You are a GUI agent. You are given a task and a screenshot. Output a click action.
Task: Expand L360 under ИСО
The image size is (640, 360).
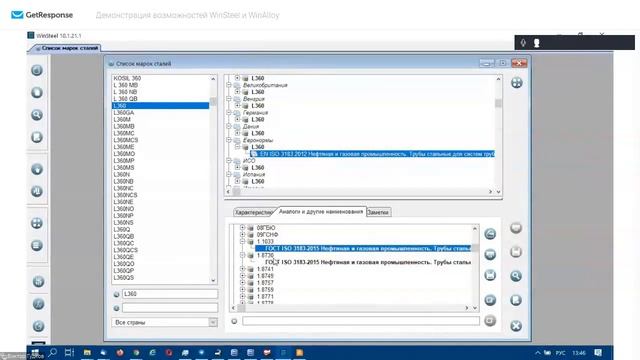coord(237,167)
